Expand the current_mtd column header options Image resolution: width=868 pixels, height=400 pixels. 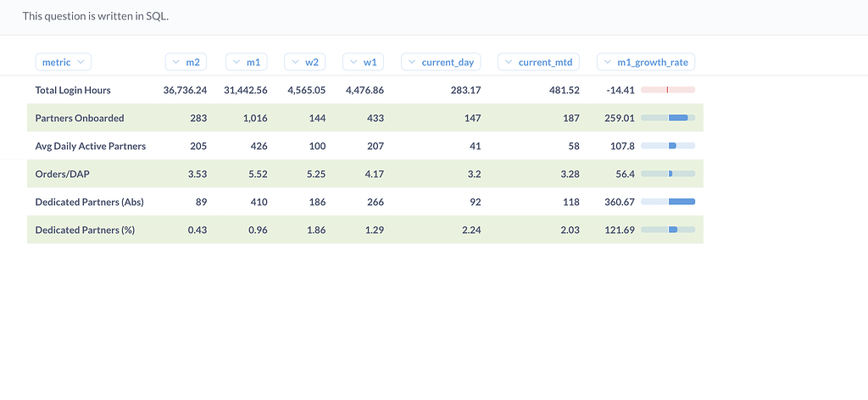[538, 62]
